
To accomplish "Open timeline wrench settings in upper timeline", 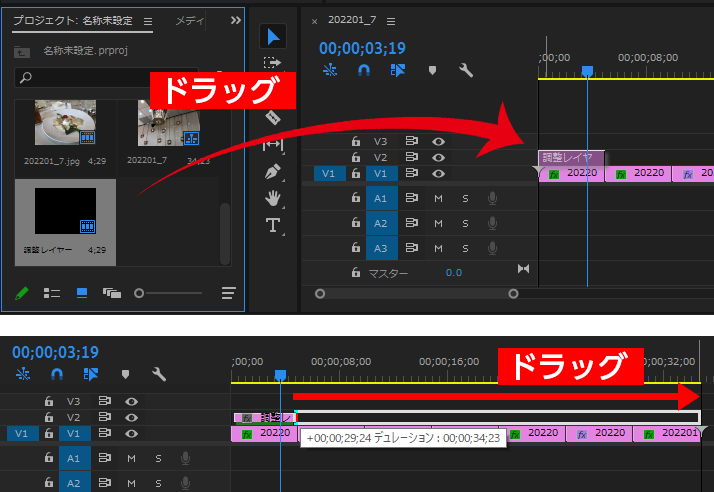I will pyautogui.click(x=465, y=70).
